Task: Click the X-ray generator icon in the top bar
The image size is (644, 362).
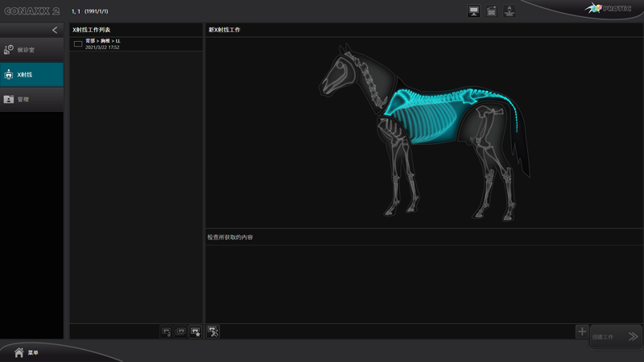Action: [510, 11]
